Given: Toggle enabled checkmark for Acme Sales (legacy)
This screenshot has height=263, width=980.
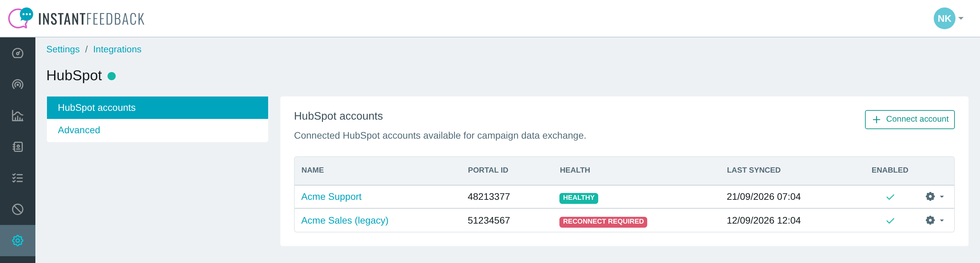Looking at the screenshot, I should click(890, 221).
